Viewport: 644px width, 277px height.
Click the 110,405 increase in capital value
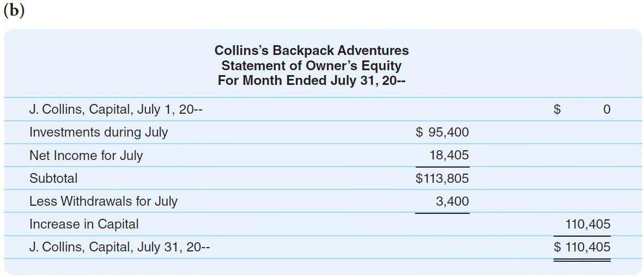tap(588, 224)
